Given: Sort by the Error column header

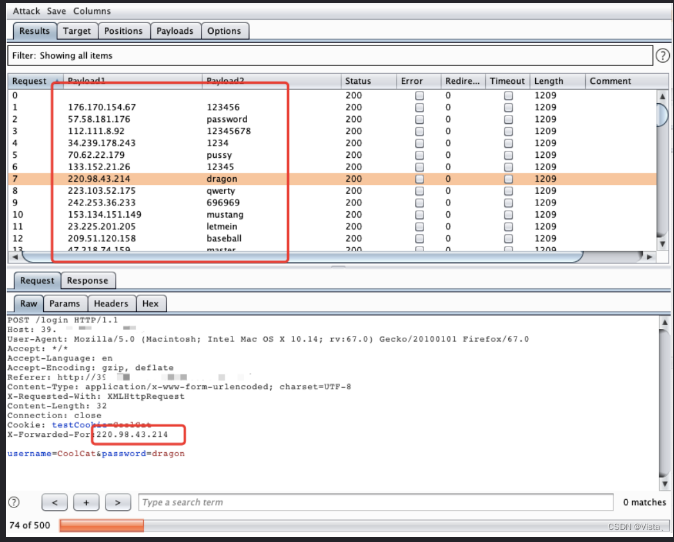Looking at the screenshot, I should click(x=419, y=81).
